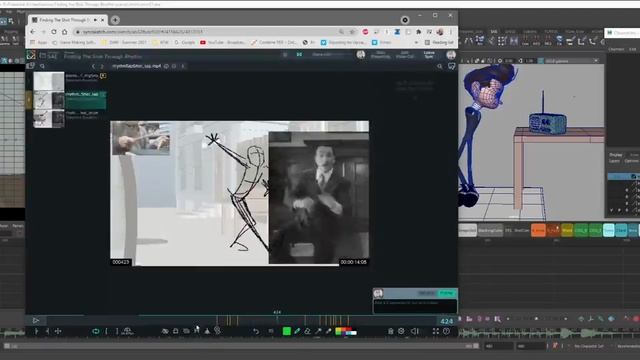Click the Leave Sync button

(429, 55)
